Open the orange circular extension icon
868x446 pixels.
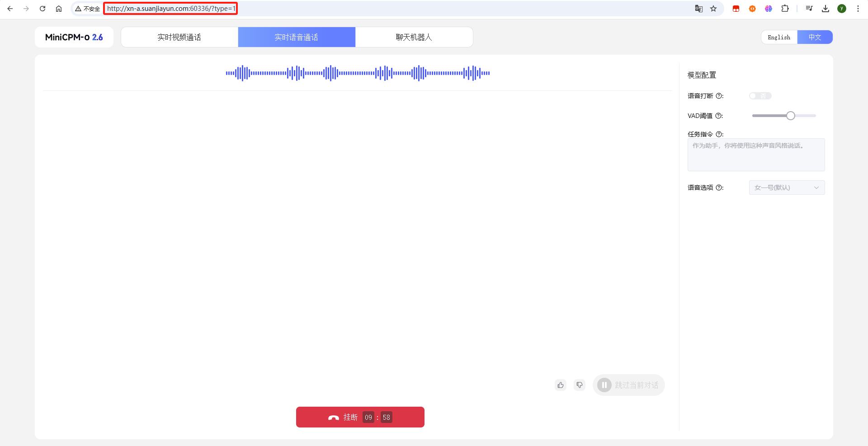(x=752, y=9)
